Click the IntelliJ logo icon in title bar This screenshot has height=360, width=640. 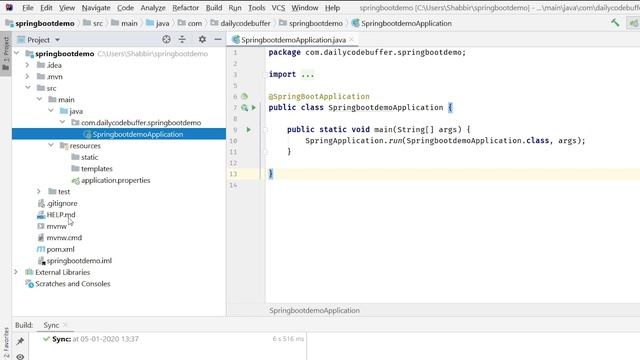coord(9,7)
